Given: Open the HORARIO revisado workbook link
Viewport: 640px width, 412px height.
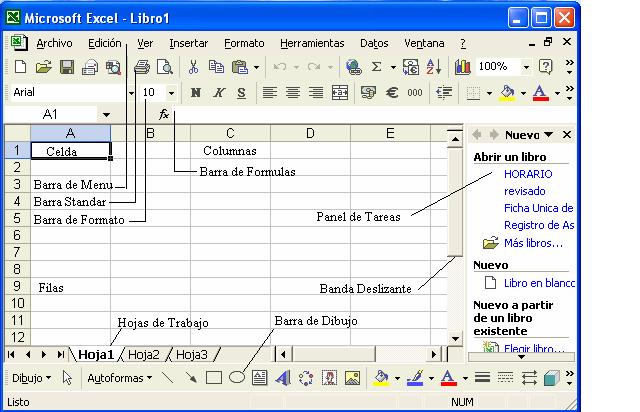Looking at the screenshot, I should pos(528,183).
